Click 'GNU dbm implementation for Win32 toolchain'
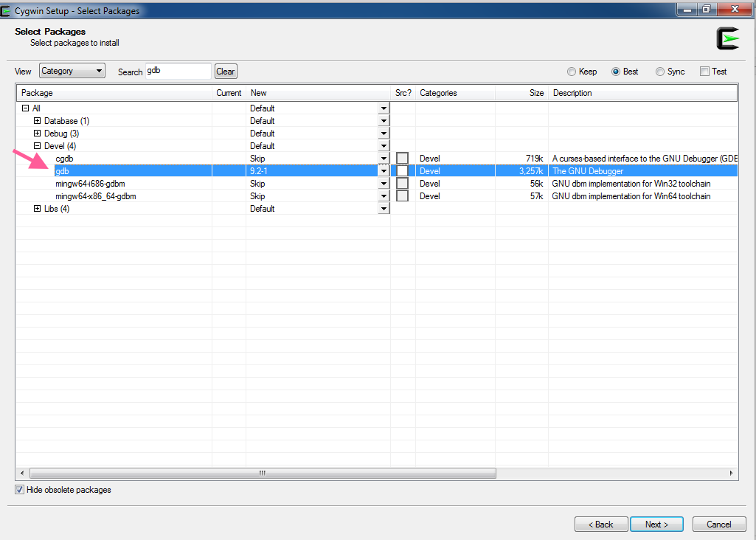The height and width of the screenshot is (540, 756). tap(631, 183)
